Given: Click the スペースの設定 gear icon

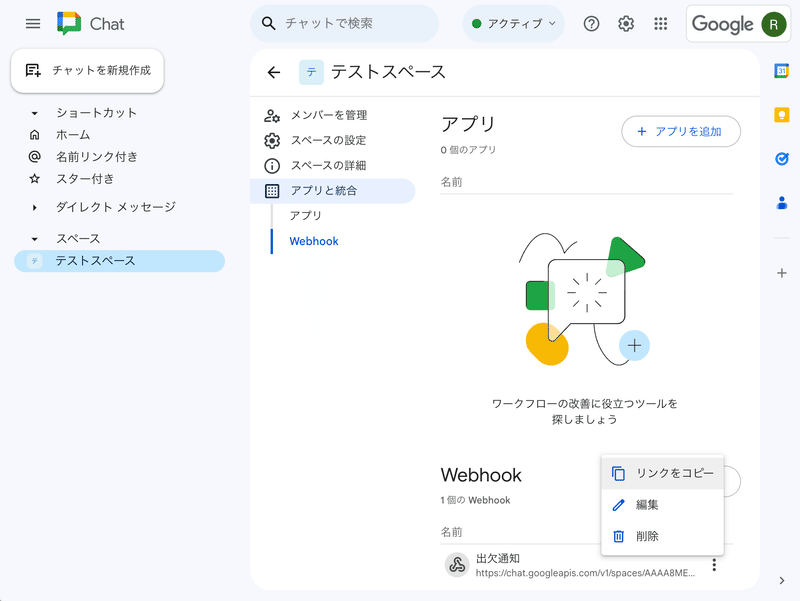Looking at the screenshot, I should 272,140.
